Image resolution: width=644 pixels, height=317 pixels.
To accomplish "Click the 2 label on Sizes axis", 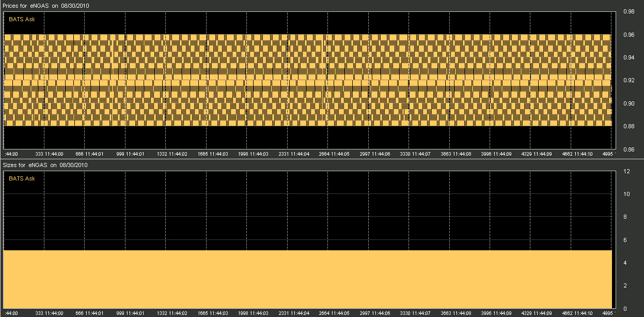I will (625, 285).
